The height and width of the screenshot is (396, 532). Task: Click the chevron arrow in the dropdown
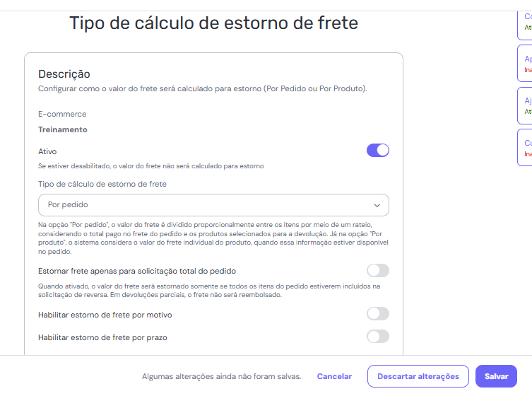click(377, 205)
